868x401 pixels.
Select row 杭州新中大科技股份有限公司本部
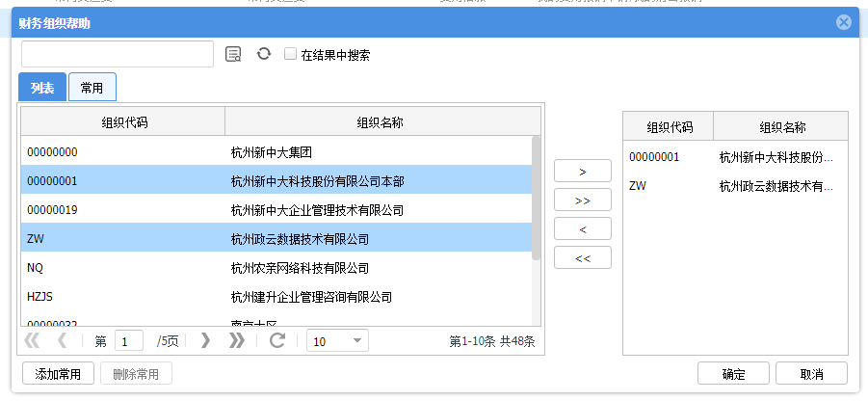coord(276,180)
